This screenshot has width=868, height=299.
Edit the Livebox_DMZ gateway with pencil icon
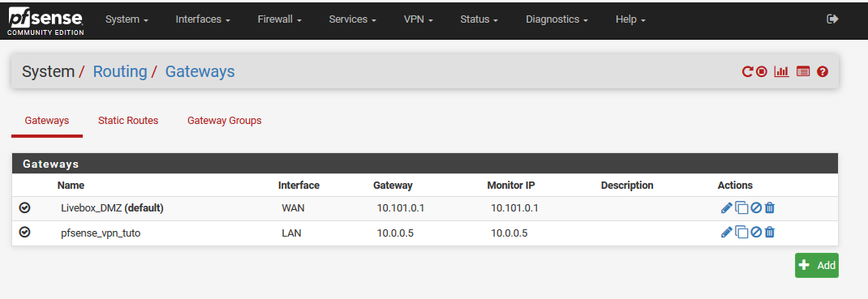[726, 208]
